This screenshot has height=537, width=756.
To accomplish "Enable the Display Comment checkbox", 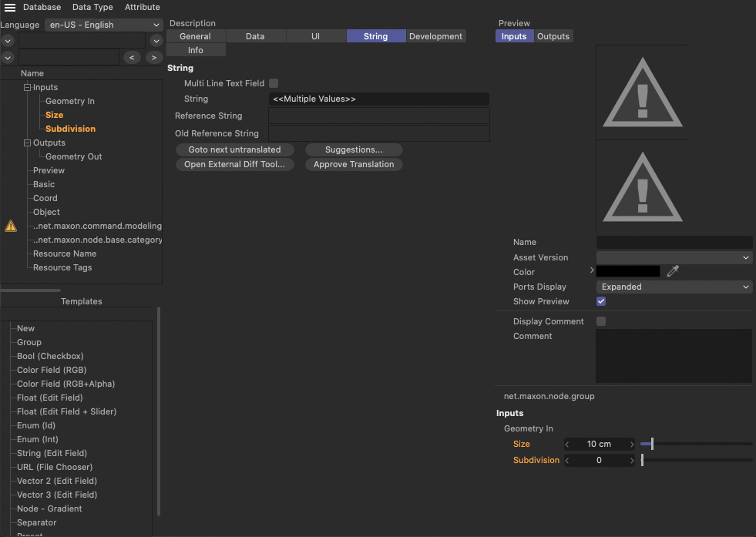I will 601,321.
